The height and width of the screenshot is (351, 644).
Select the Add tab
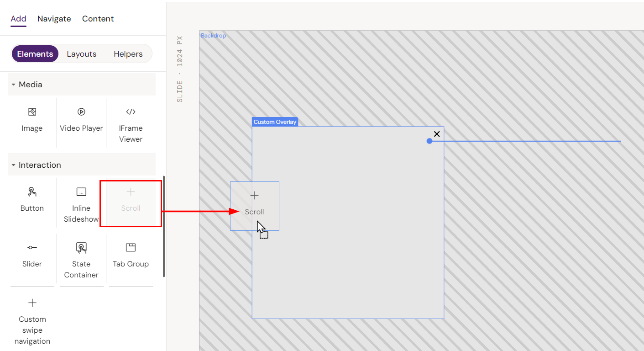click(x=18, y=19)
